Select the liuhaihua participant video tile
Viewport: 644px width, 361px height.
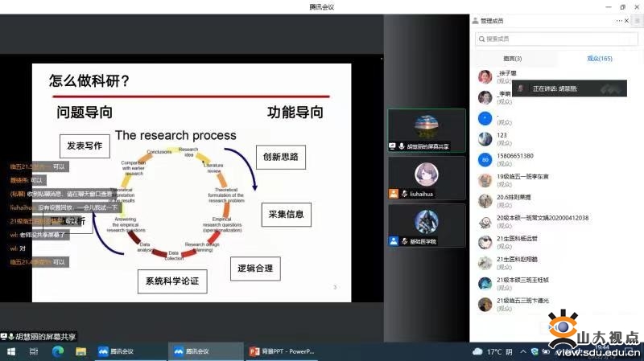[426, 178]
